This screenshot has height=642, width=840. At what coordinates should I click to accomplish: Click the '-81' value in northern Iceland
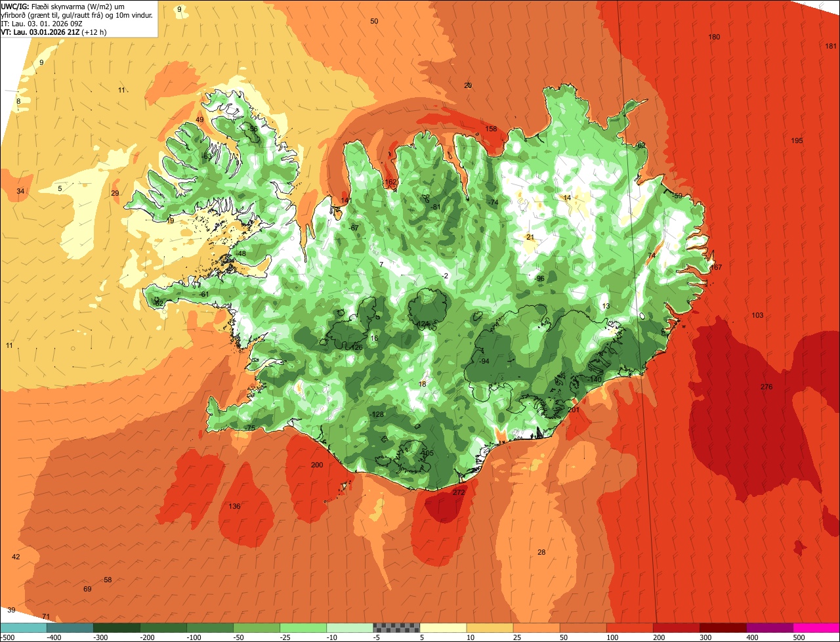[435, 207]
